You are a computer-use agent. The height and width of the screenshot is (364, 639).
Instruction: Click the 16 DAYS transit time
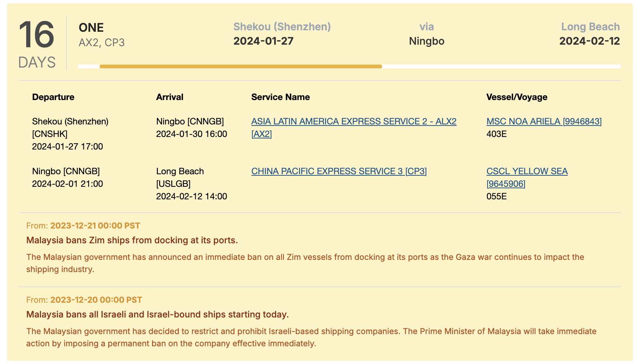pyautogui.click(x=37, y=44)
